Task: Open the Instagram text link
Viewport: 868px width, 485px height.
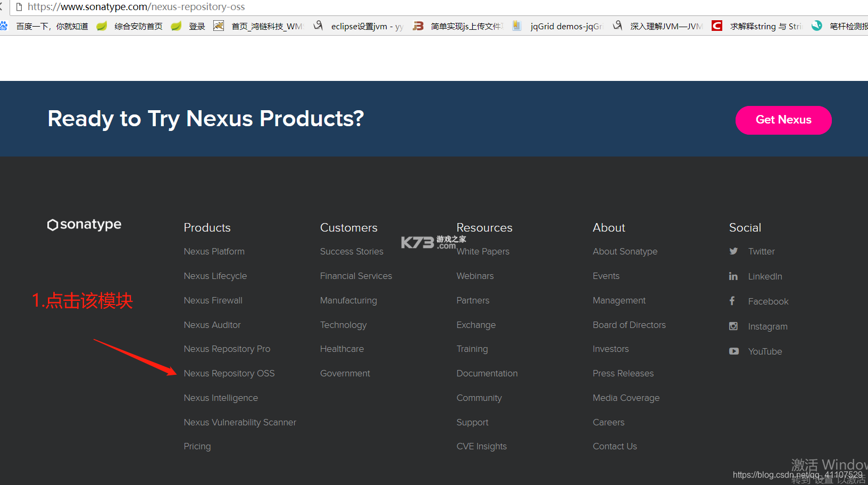Action: pyautogui.click(x=767, y=326)
